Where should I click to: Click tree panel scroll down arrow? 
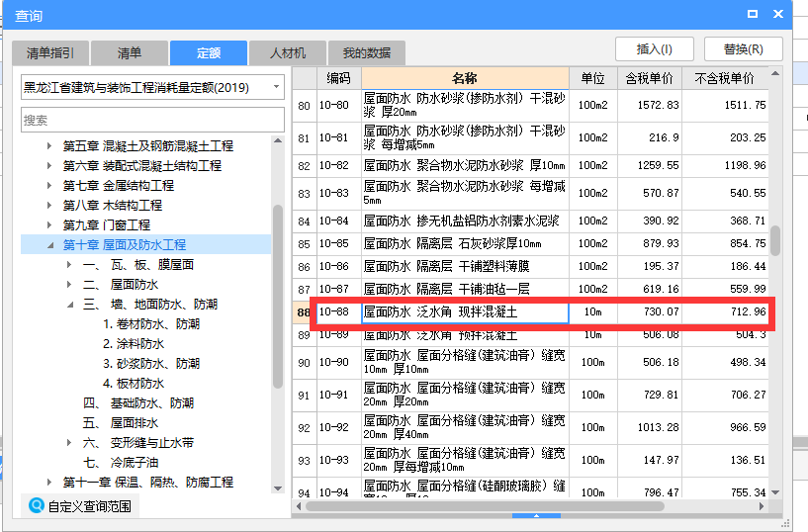[278, 488]
